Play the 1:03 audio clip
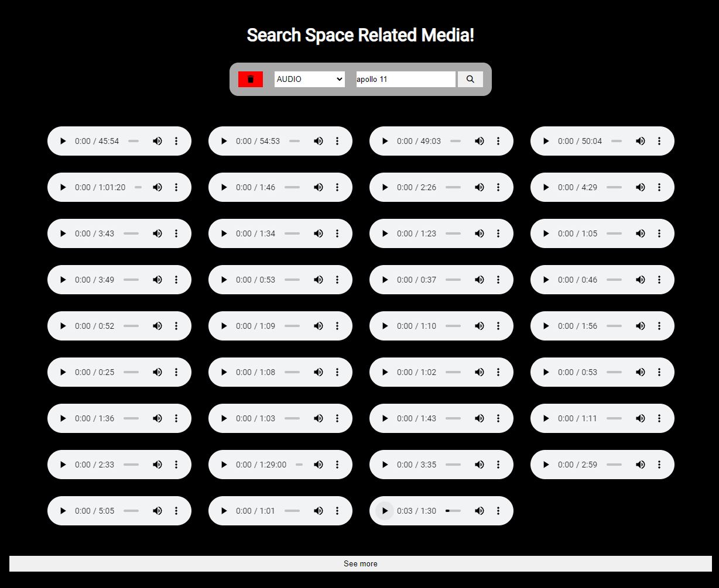 pyautogui.click(x=224, y=418)
